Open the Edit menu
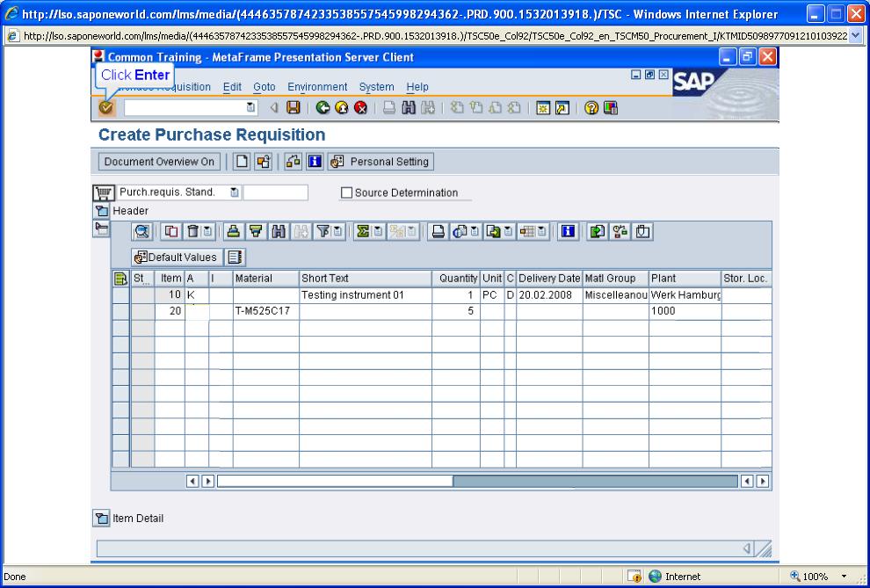The image size is (870, 588). click(x=232, y=86)
